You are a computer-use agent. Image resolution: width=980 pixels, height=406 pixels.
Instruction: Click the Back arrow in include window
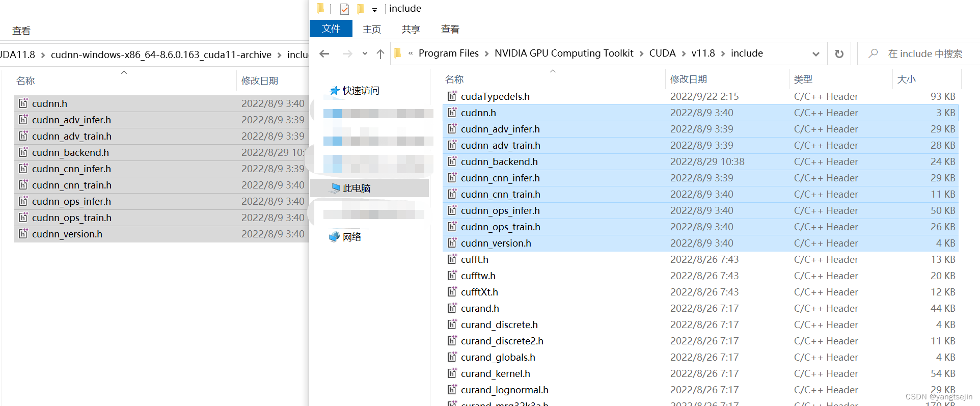[x=324, y=53]
